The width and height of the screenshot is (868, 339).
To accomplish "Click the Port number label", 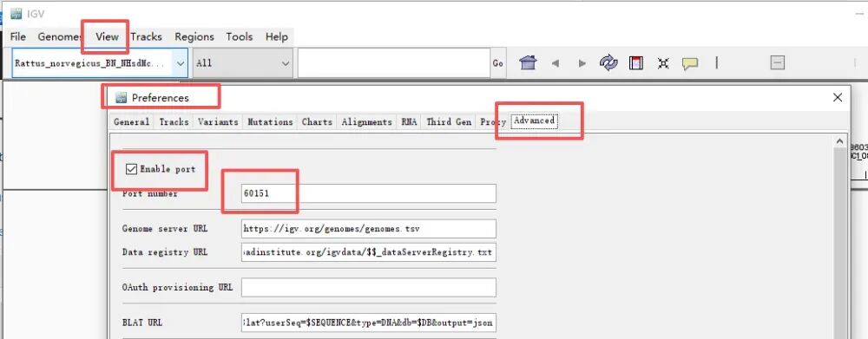I will click(x=149, y=194).
